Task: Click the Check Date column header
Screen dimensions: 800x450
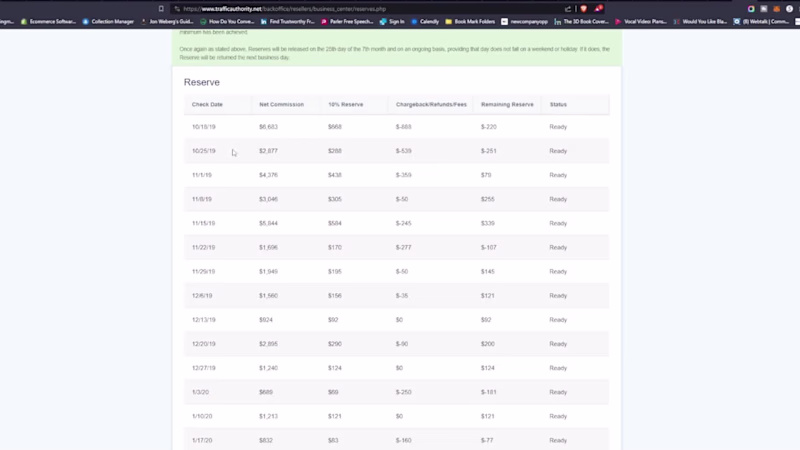Action: pyautogui.click(x=207, y=104)
